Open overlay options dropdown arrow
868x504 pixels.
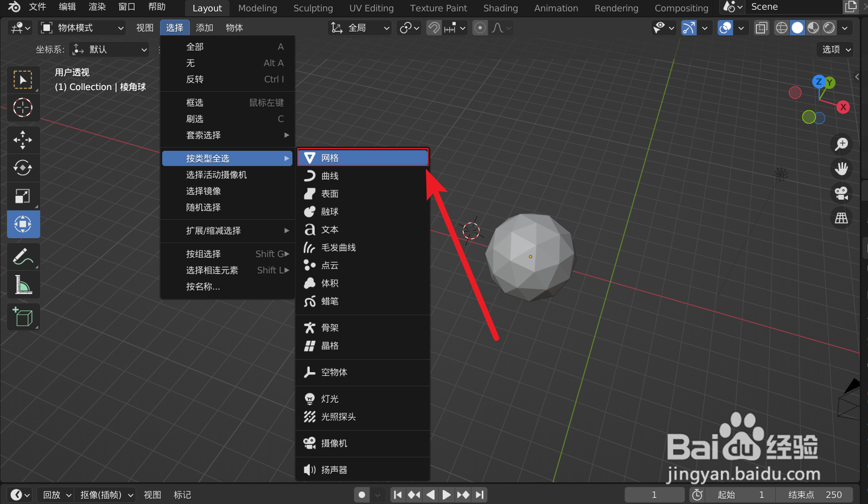741,28
